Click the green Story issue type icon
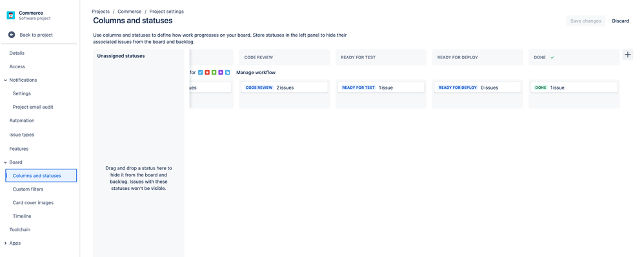Screen dimensions: 644x257 tap(214, 73)
